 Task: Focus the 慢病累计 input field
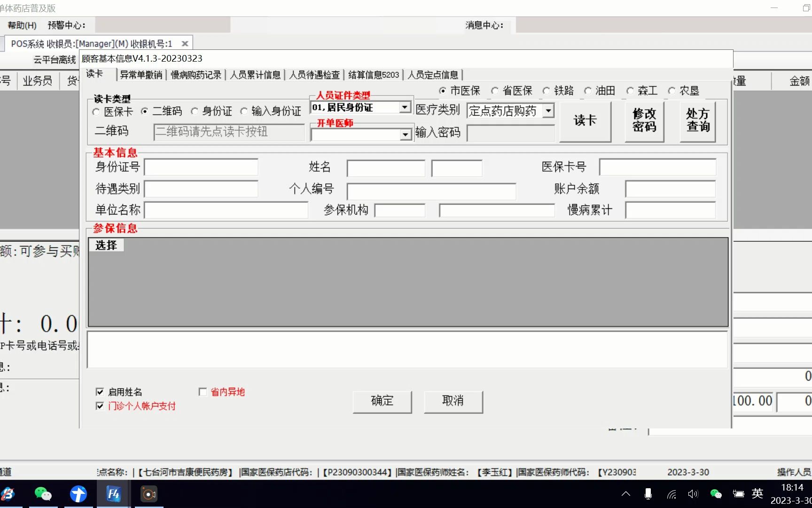click(671, 210)
